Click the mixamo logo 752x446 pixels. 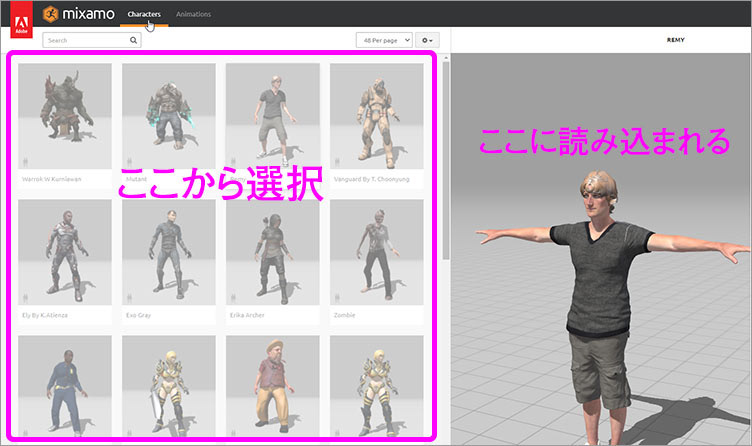79,14
